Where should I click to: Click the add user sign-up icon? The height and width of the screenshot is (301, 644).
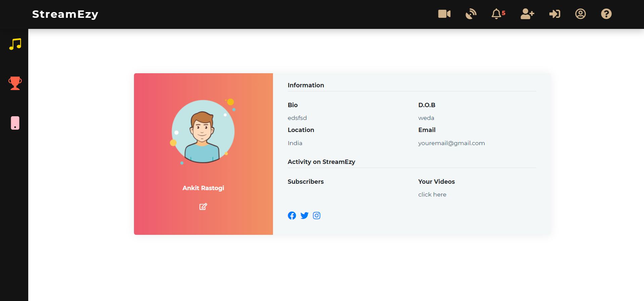click(x=527, y=14)
